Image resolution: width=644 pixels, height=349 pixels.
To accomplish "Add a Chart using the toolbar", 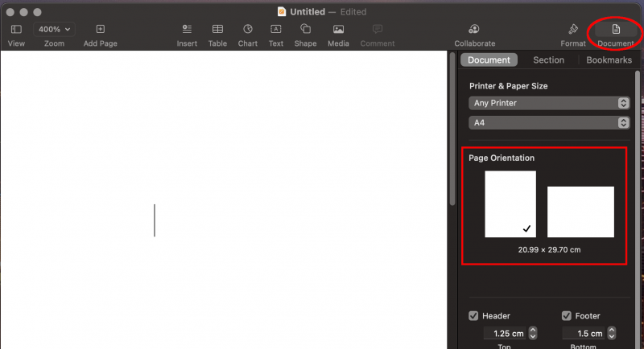I will tap(247, 30).
